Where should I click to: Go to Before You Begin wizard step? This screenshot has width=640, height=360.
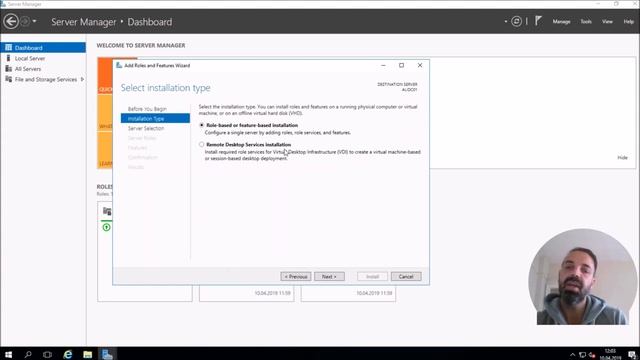coord(147,109)
